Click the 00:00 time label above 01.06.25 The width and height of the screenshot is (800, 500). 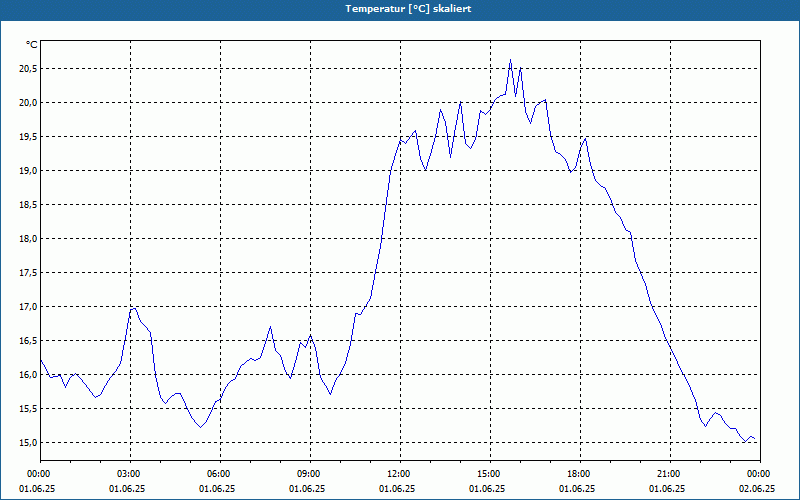pyautogui.click(x=37, y=474)
